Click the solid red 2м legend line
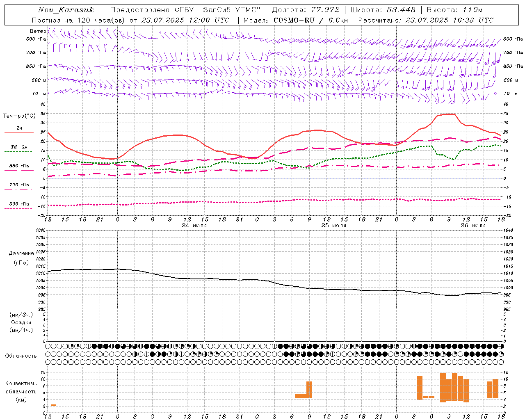This screenshot has width=525, height=420. coord(19,132)
